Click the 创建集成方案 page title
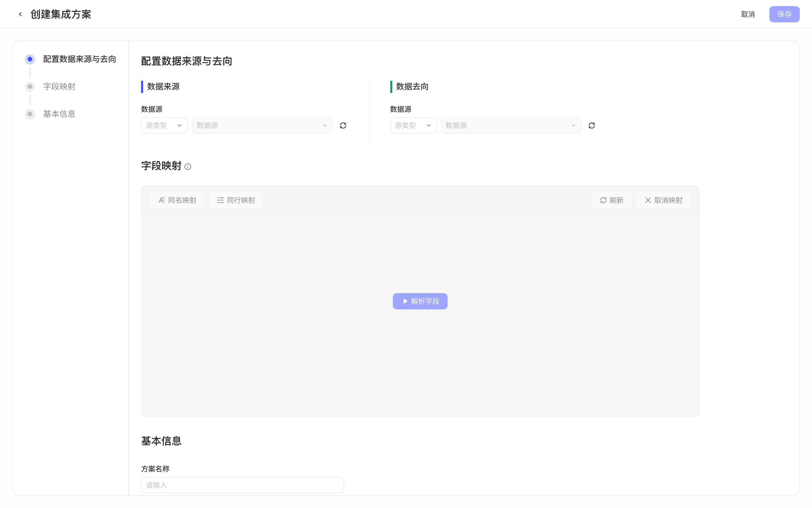 point(61,14)
